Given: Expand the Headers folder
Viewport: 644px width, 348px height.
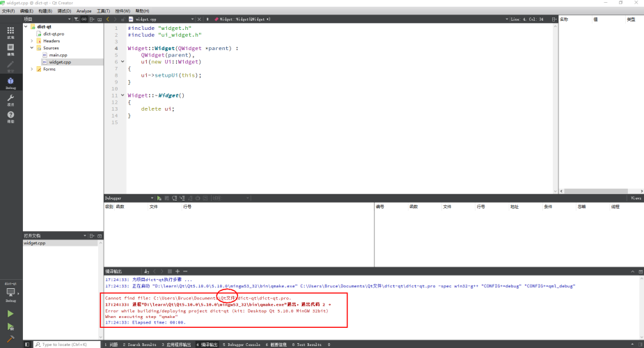Looking at the screenshot, I should 32,41.
